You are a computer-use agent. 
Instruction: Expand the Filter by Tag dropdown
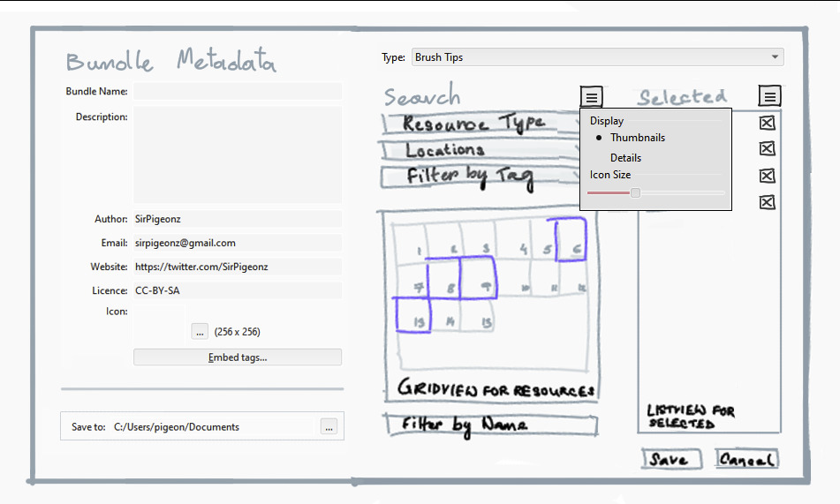481,177
